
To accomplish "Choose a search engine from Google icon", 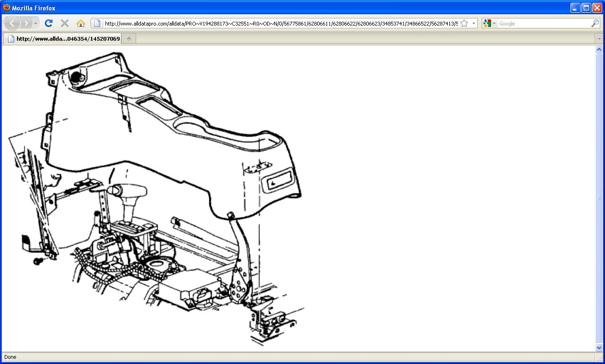I will pos(489,23).
